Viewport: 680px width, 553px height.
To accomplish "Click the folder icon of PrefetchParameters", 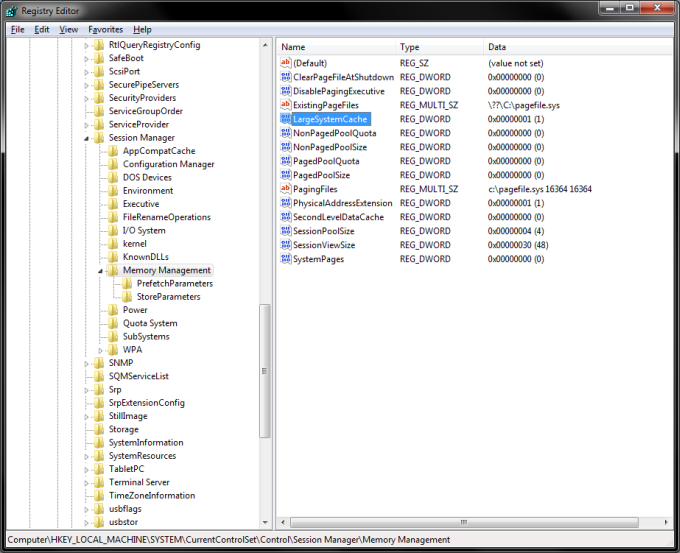I will 127,284.
